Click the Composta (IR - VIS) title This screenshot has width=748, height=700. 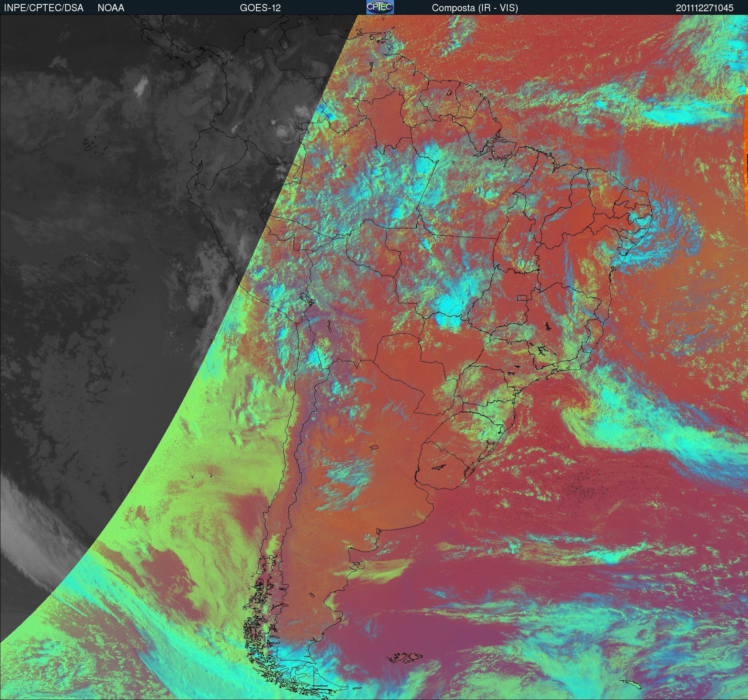tap(475, 8)
